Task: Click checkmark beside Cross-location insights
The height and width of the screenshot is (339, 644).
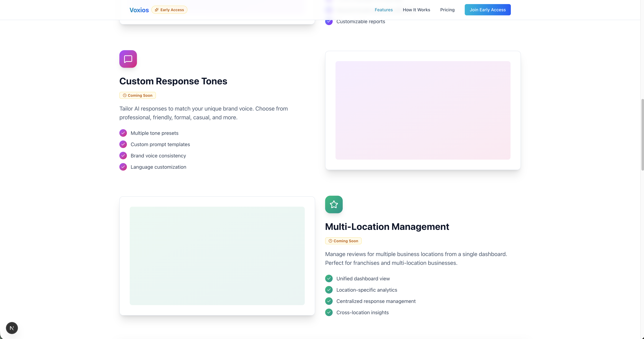Action: pyautogui.click(x=329, y=312)
